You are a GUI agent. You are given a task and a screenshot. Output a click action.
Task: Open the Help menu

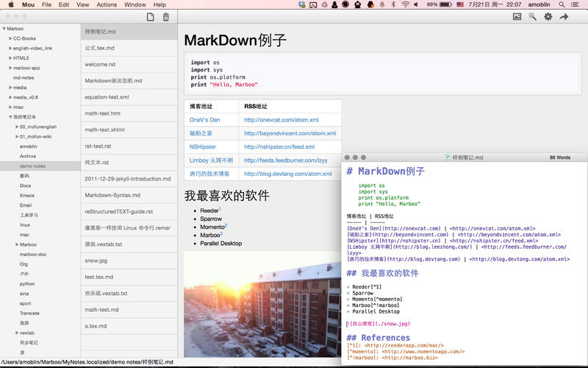point(159,4)
